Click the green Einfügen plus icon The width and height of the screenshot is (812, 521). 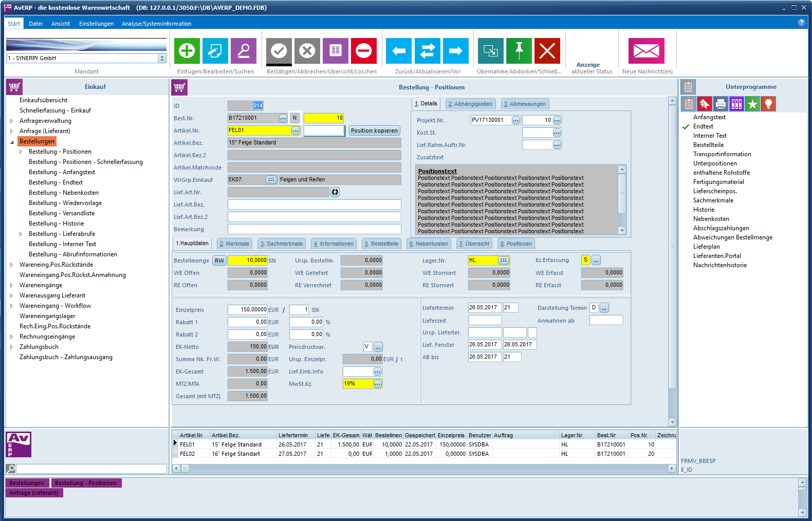tap(187, 51)
